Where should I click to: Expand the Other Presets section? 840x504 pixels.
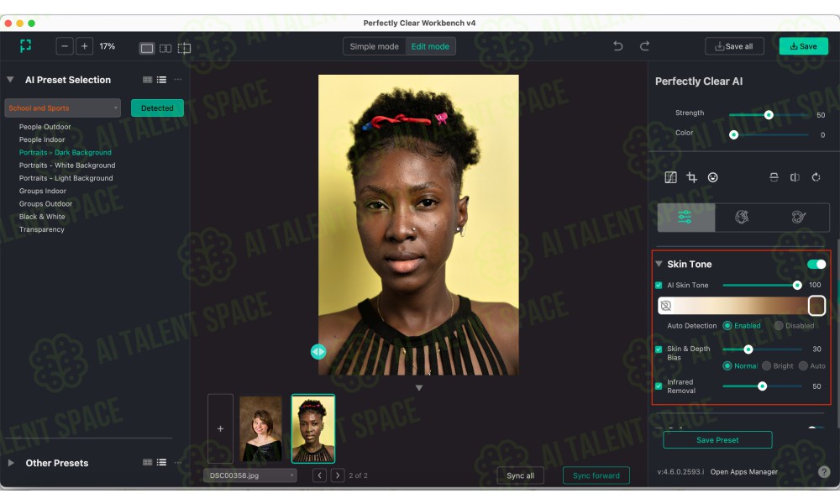click(11, 462)
